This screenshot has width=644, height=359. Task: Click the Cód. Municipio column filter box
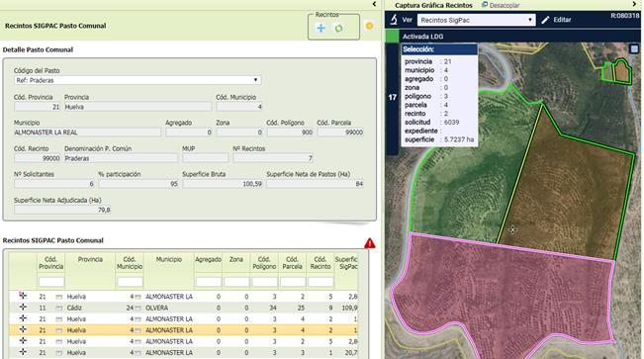coord(130,282)
